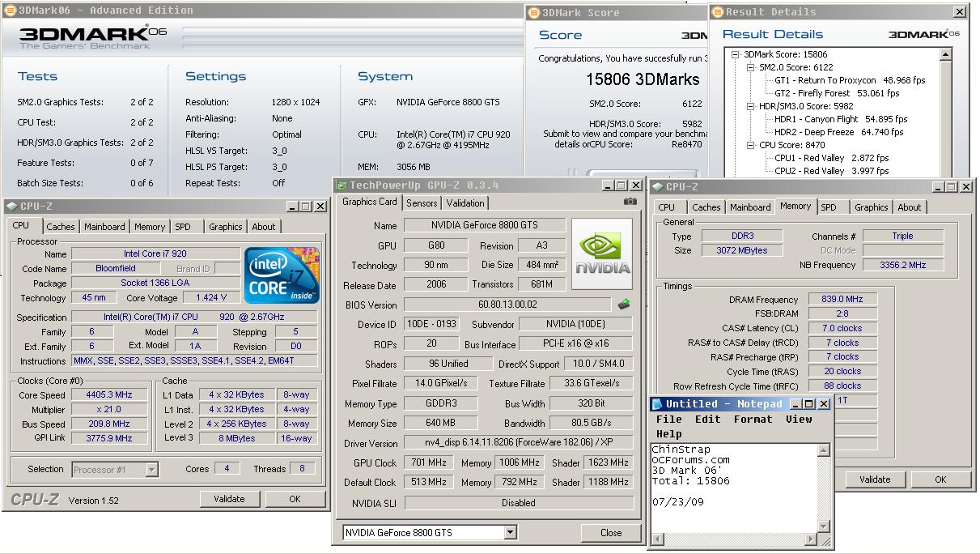
Task: Click the Notepad title bar icon
Action: (658, 403)
